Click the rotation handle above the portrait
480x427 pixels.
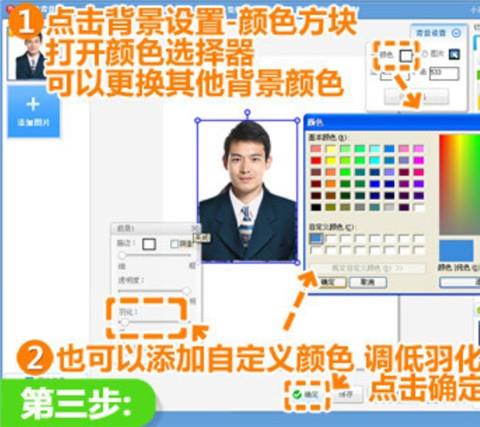click(x=247, y=113)
